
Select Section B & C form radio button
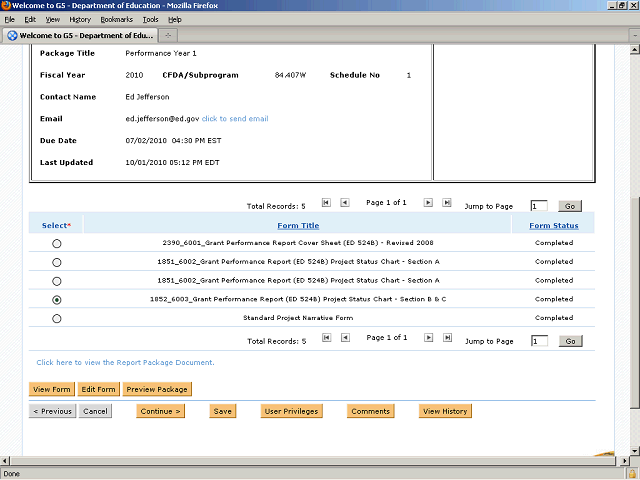point(56,300)
